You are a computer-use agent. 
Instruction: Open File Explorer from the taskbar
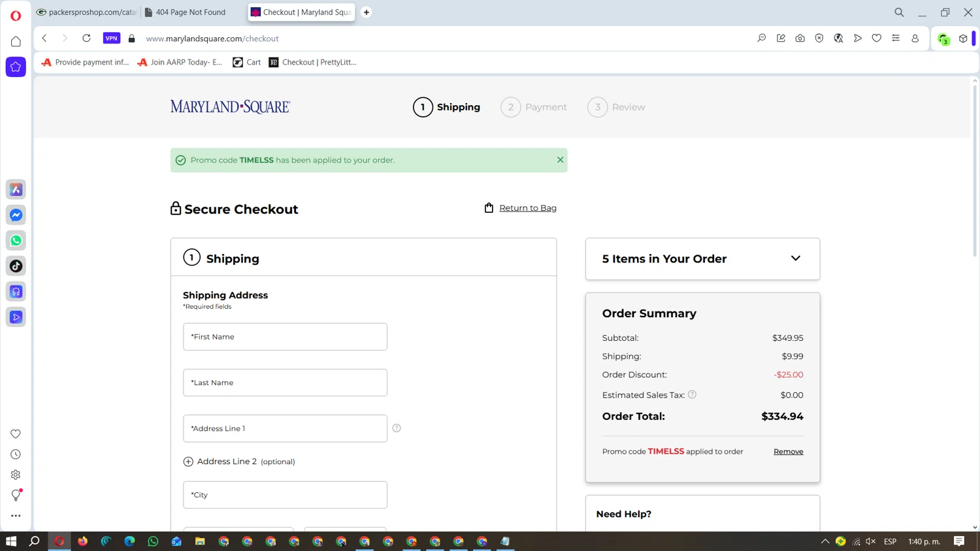point(200,541)
